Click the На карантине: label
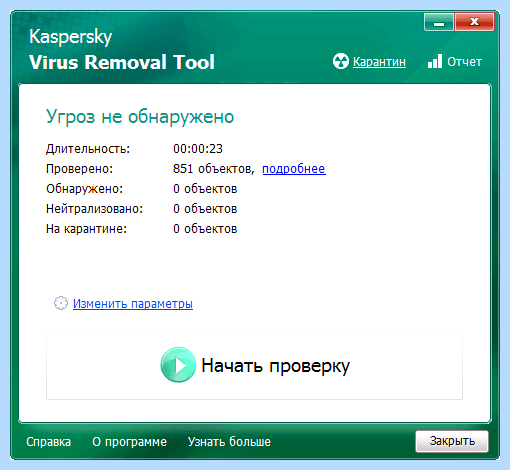The height and width of the screenshot is (470, 510). (x=86, y=229)
